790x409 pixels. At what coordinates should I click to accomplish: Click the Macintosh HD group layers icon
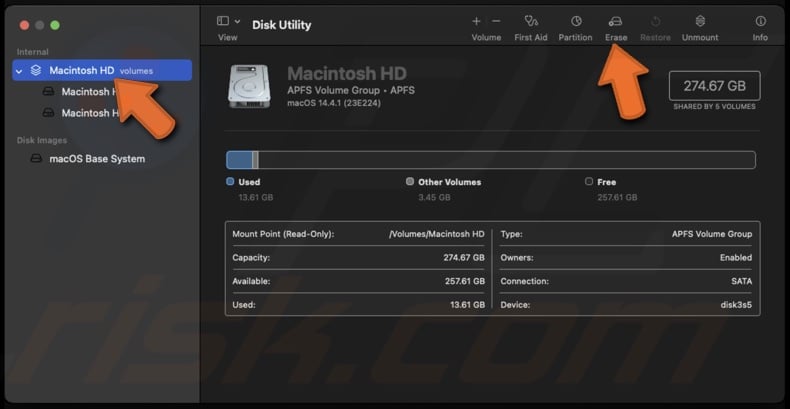coord(36,71)
